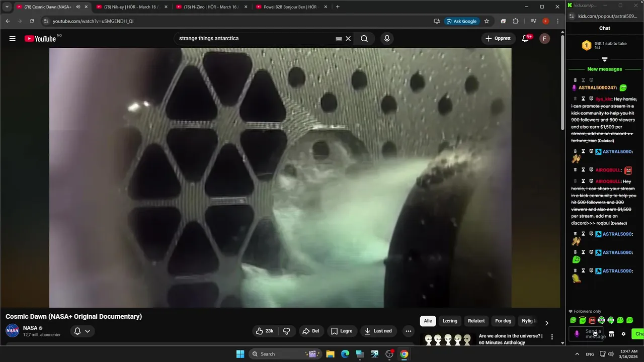Select the Alle filter chip

point(428,321)
